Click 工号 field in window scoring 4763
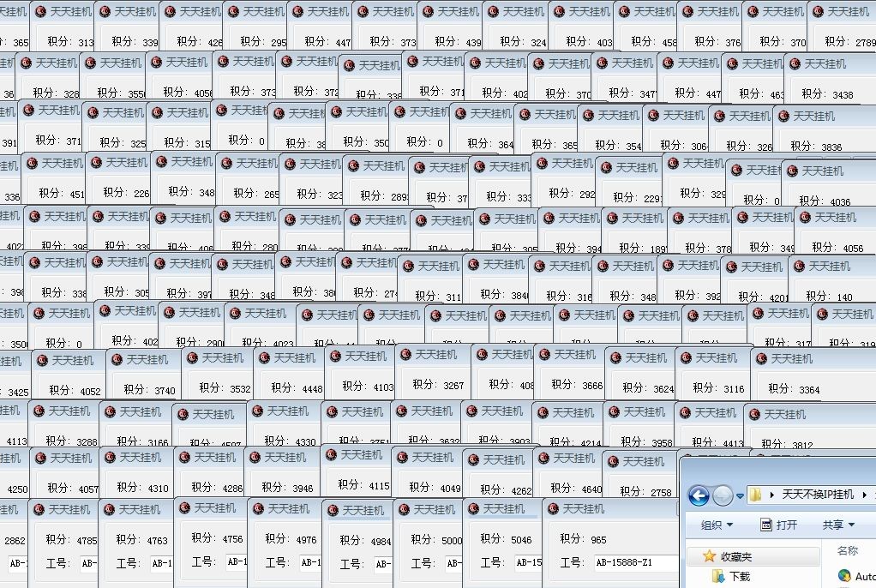This screenshot has width=876, height=588. click(161, 563)
